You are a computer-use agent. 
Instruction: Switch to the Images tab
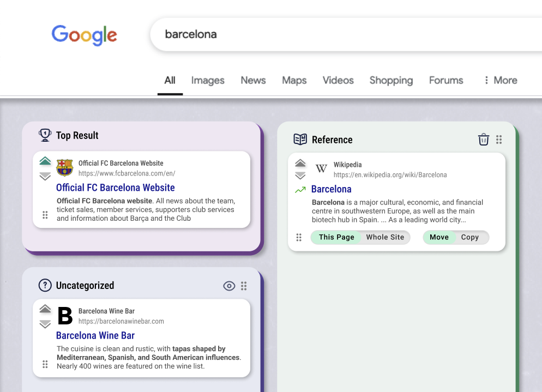click(x=208, y=80)
